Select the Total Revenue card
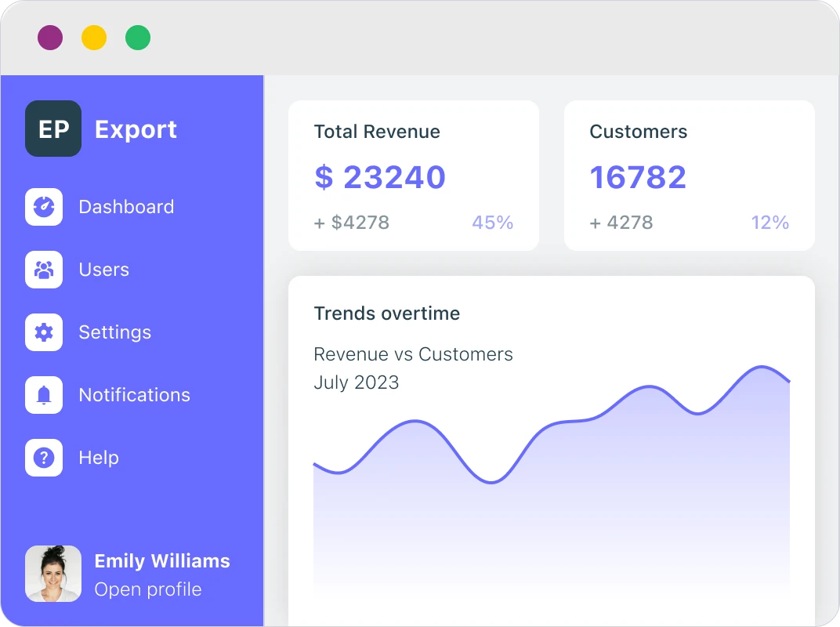Viewport: 840px width, 627px height. pyautogui.click(x=414, y=176)
